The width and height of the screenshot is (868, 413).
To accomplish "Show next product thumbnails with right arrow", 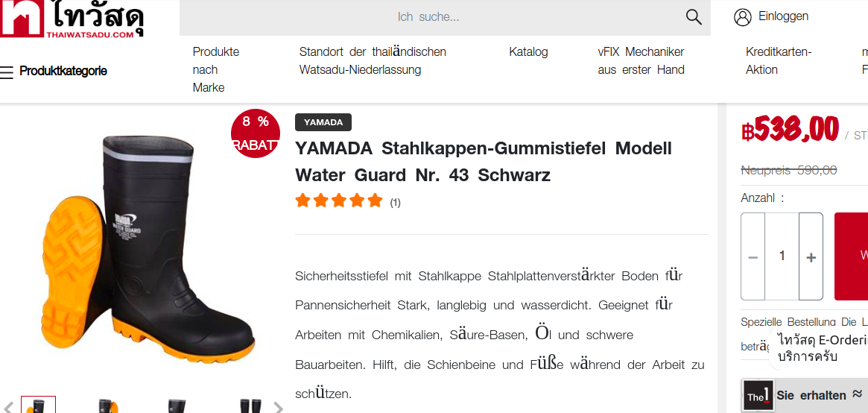I will tap(278, 407).
